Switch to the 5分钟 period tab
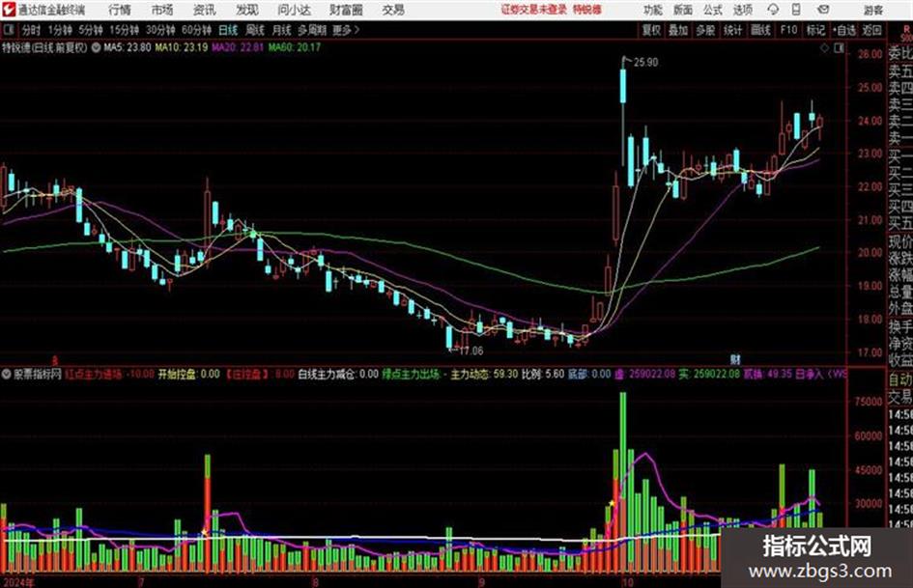The image size is (913, 588). 91,30
